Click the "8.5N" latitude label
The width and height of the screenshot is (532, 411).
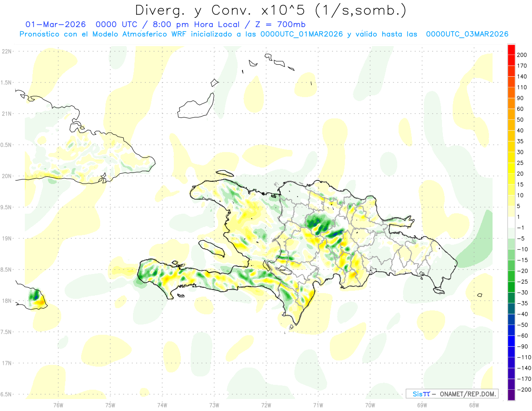6,270
